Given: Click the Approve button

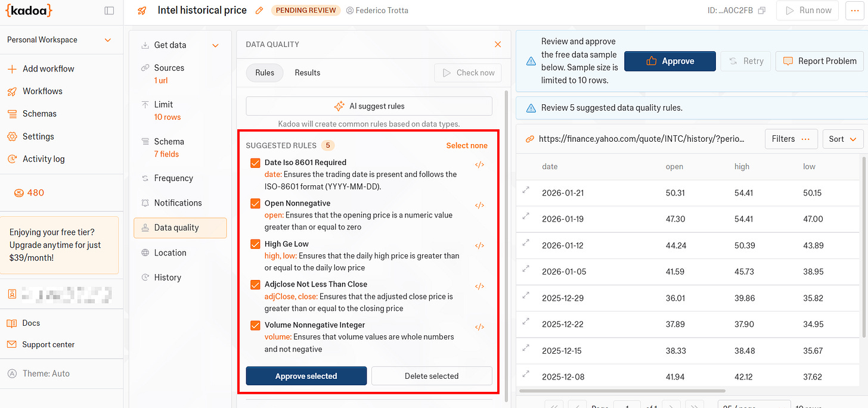Looking at the screenshot, I should [670, 61].
